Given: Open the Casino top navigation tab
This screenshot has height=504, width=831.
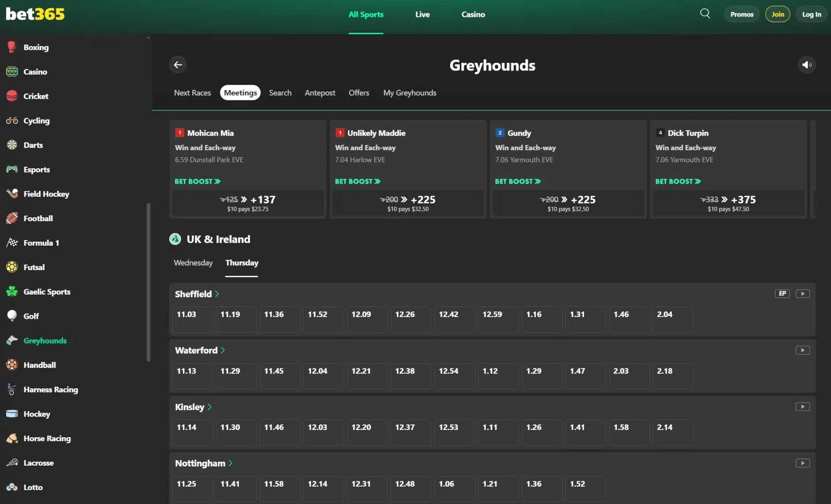Looking at the screenshot, I should pyautogui.click(x=473, y=15).
